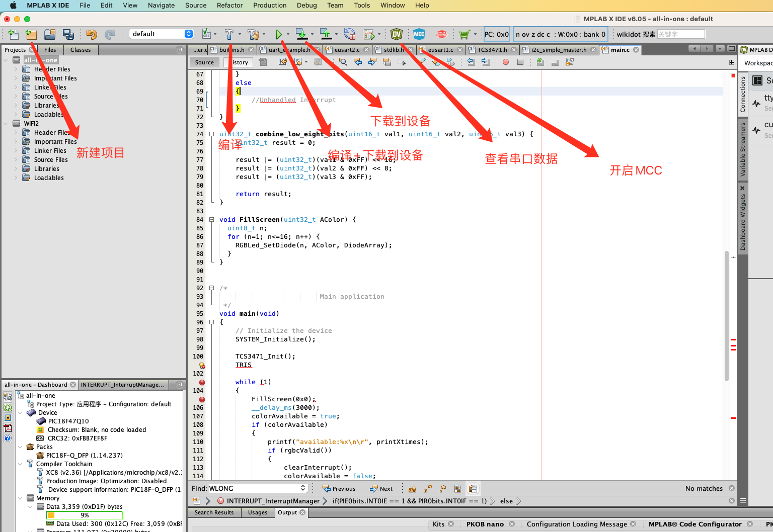773x532 pixels.
Task: Launch MCC code configurator icon
Action: [419, 34]
